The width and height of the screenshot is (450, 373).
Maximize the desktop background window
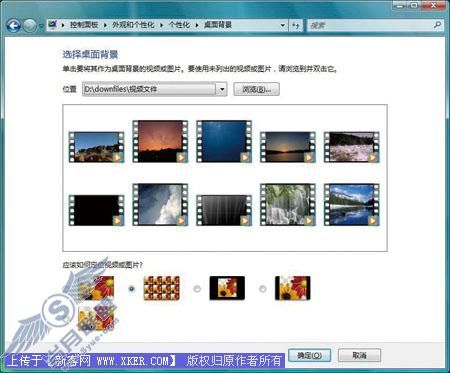tap(414, 5)
